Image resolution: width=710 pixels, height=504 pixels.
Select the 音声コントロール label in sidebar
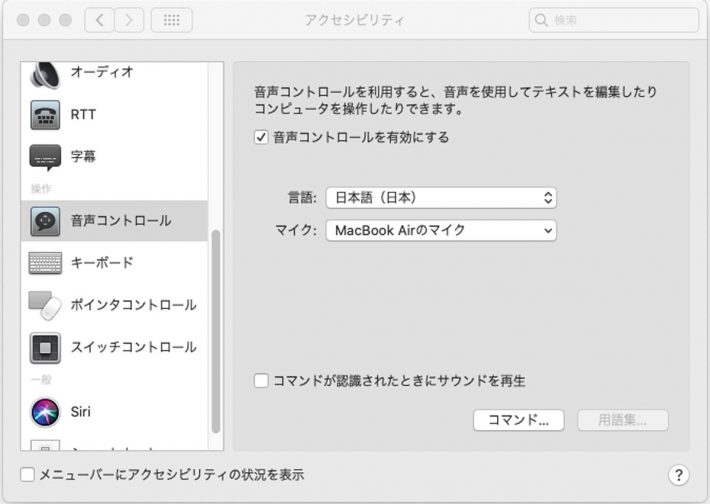click(x=121, y=221)
